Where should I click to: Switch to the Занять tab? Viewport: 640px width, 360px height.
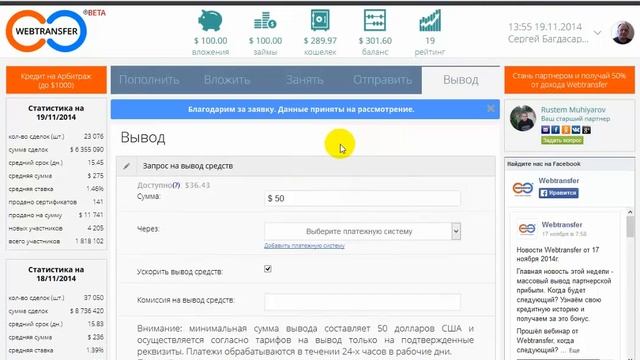[x=305, y=80]
